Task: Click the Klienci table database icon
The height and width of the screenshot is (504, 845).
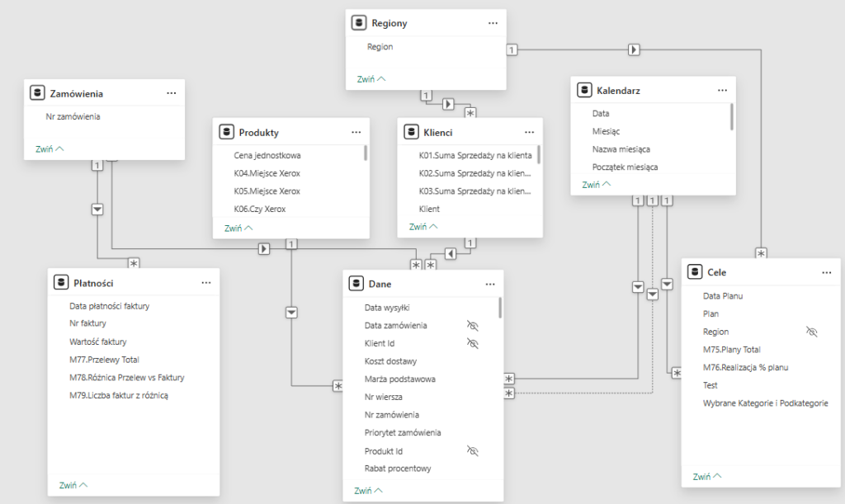Action: click(x=411, y=132)
